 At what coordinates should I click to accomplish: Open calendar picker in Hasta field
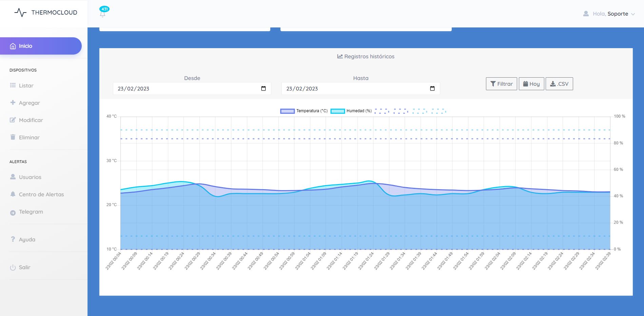[x=432, y=88]
